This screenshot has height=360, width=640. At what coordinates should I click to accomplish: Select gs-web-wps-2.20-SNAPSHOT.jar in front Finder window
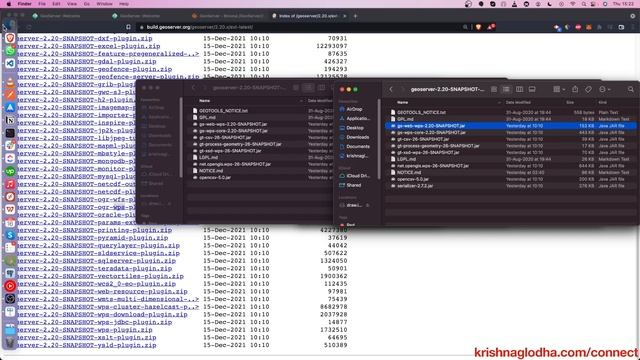[x=511, y=126]
